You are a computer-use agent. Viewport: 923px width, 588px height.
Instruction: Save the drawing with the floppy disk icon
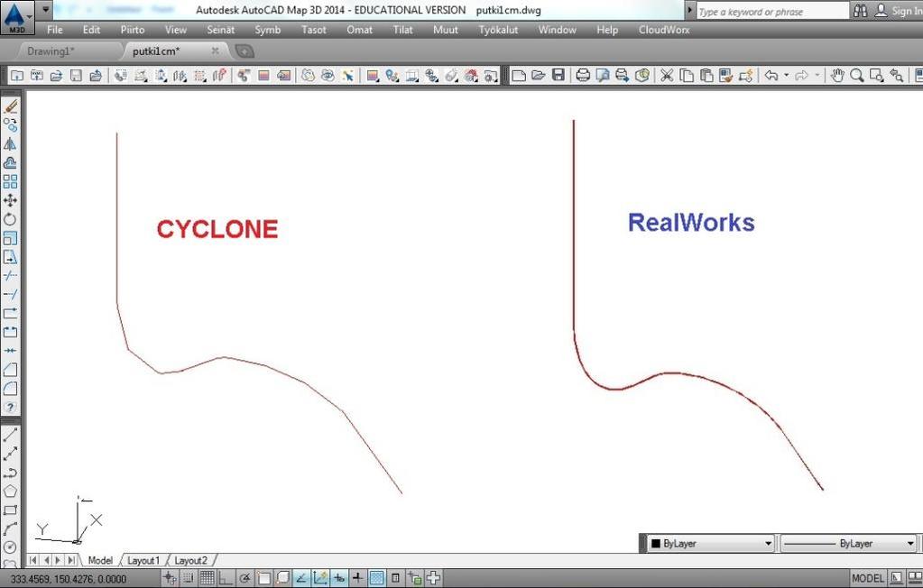tap(558, 76)
